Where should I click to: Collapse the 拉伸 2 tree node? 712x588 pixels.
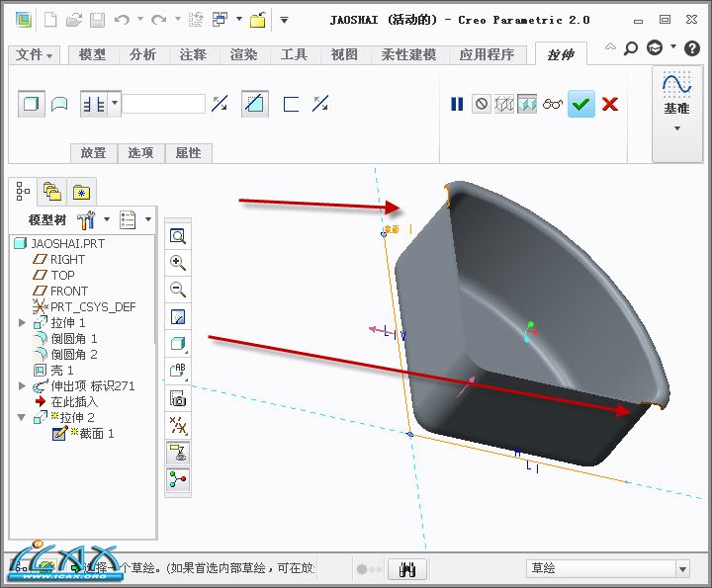[22, 417]
